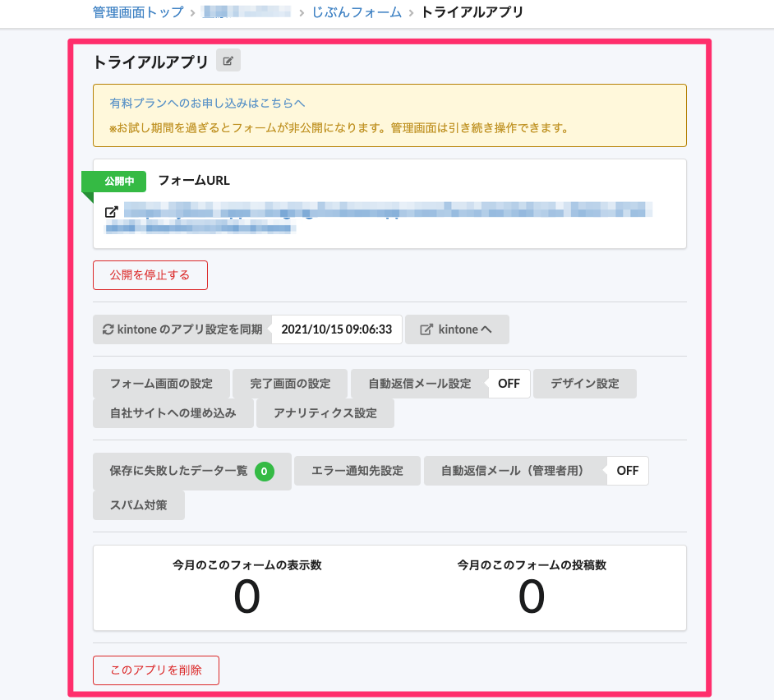Image resolution: width=774 pixels, height=700 pixels.
Task: Click the green 公開中 status badge
Action: click(118, 181)
